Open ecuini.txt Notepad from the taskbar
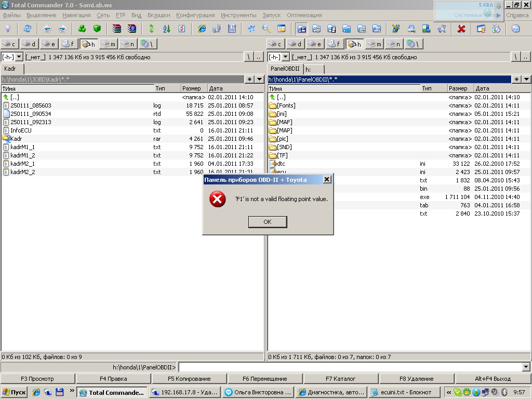 point(403,392)
